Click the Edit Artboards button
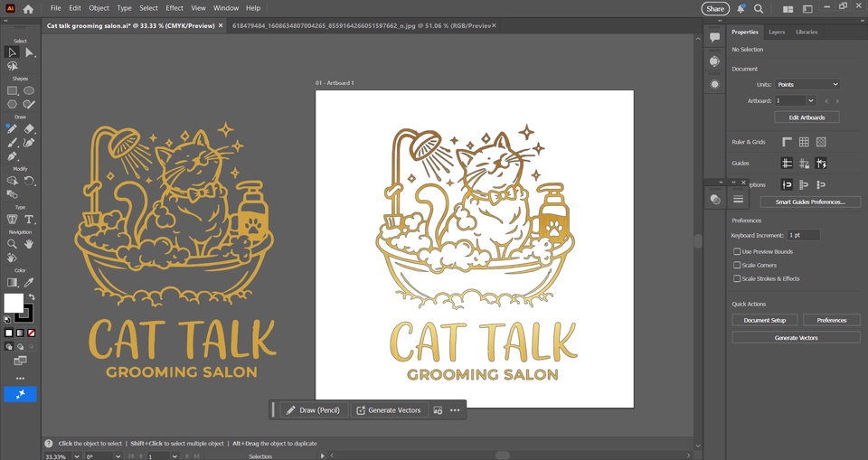The image size is (868, 460). coord(807,117)
